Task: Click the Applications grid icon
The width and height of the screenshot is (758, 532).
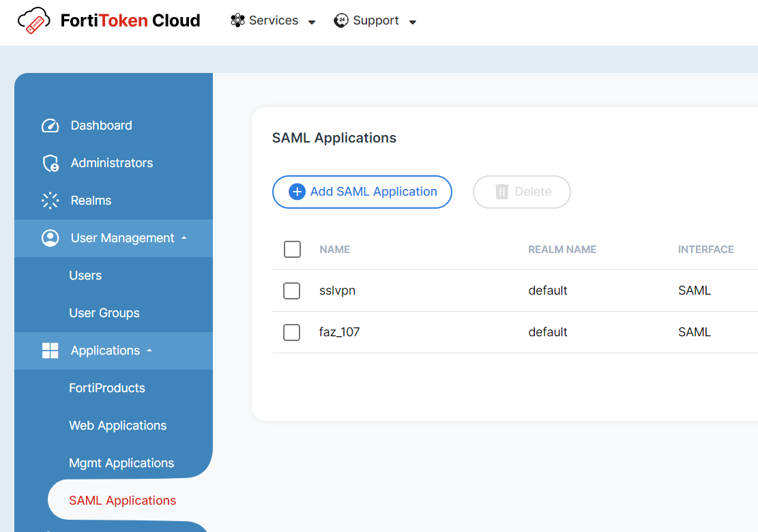Action: pyautogui.click(x=50, y=351)
